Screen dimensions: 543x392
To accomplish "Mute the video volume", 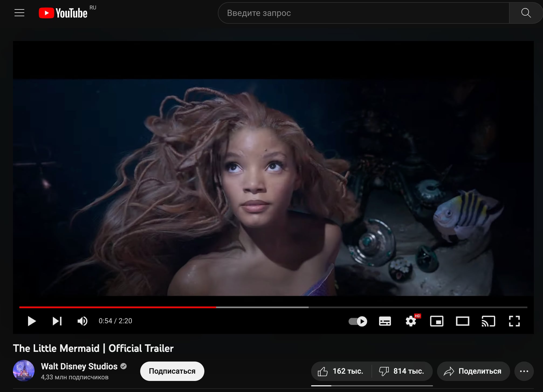I will (x=82, y=321).
